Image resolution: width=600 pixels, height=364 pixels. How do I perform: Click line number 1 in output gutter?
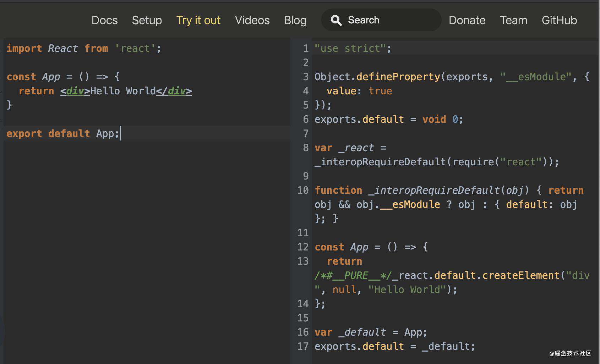tap(306, 48)
